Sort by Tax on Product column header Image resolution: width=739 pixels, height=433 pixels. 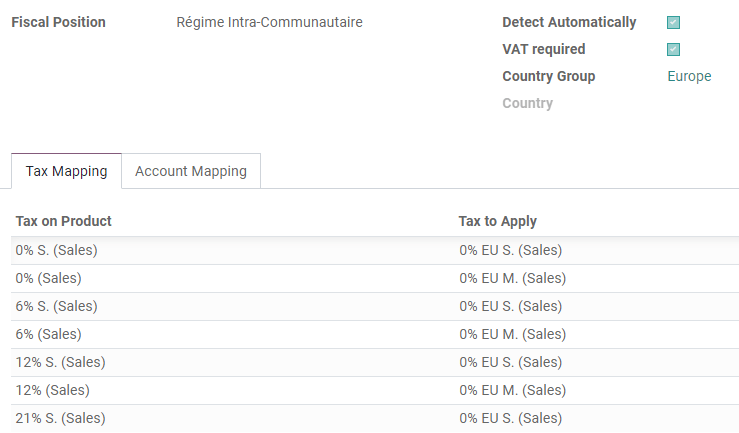64,221
